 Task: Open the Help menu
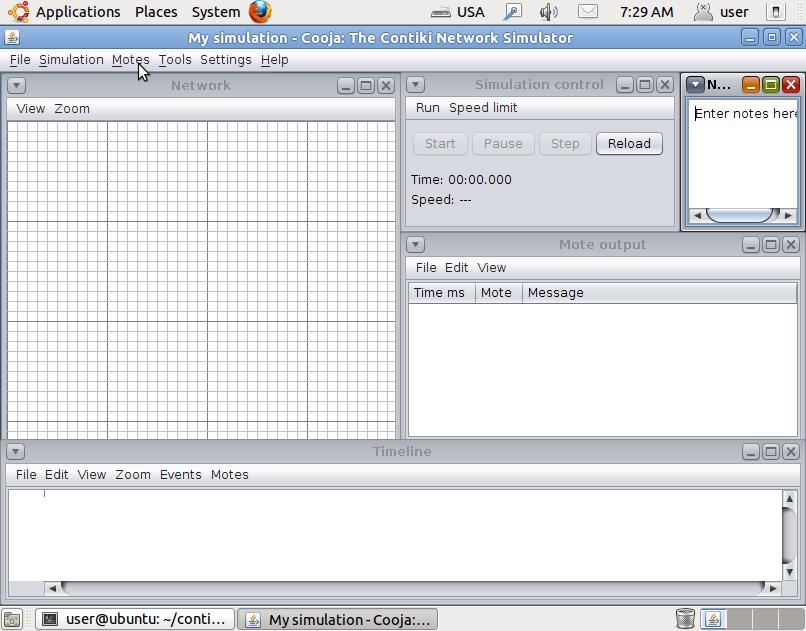tap(274, 60)
